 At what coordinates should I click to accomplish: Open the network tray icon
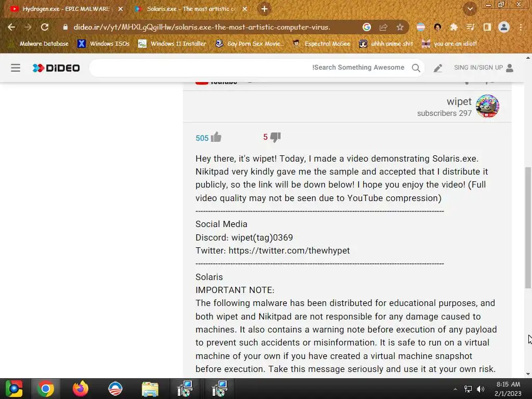pyautogui.click(x=468, y=389)
